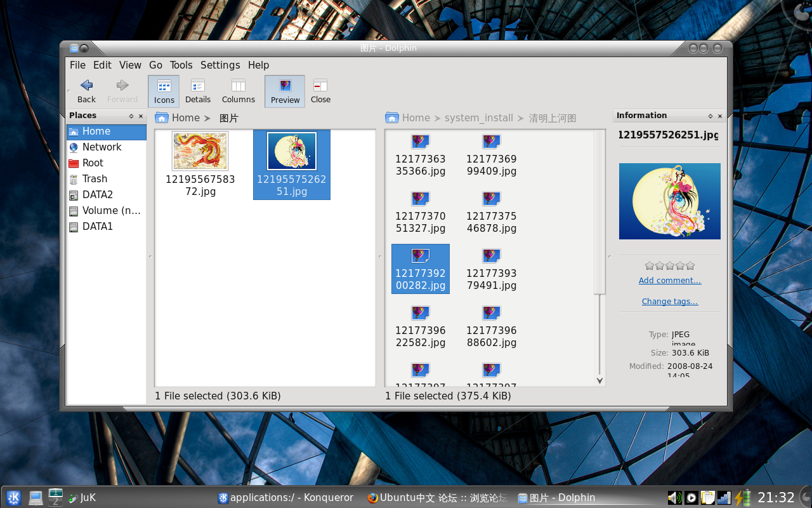
Task: Float the Information panel with diamond icon
Action: 710,116
